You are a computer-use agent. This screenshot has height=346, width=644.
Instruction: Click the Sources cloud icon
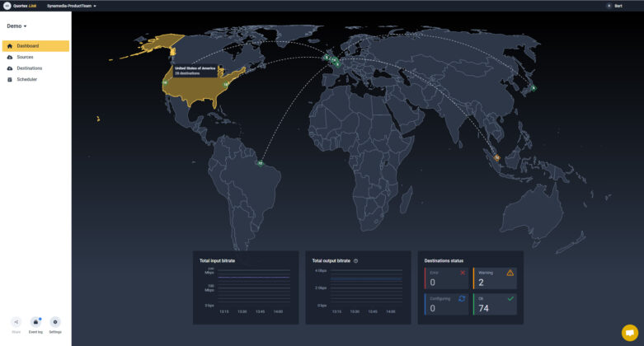(10, 57)
